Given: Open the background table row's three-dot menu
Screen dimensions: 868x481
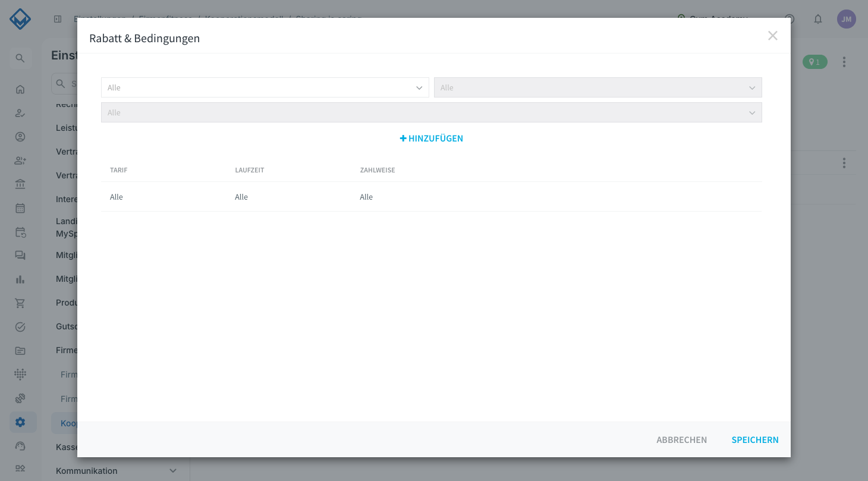Looking at the screenshot, I should point(844,163).
